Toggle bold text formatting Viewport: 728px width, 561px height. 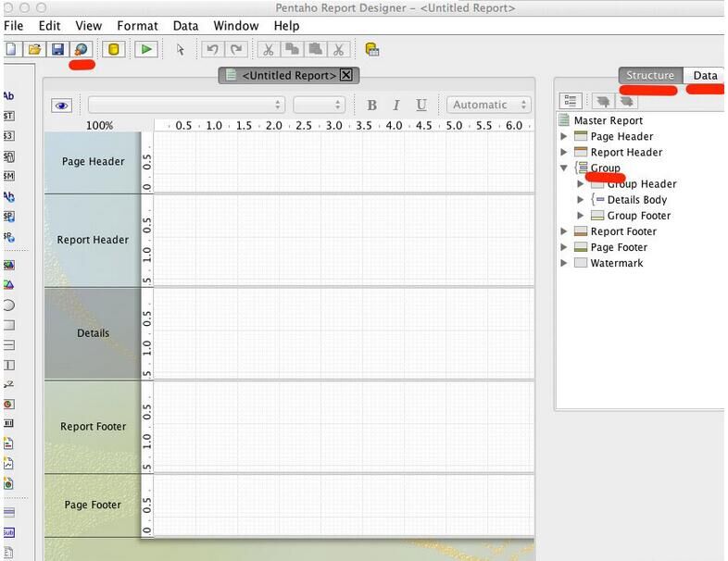pos(371,106)
